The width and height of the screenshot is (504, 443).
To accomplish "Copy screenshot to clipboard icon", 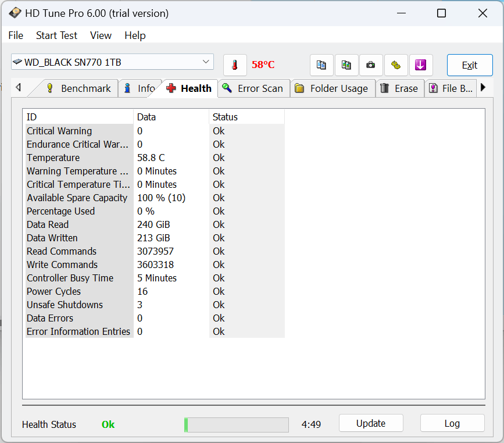I will pyautogui.click(x=346, y=65).
